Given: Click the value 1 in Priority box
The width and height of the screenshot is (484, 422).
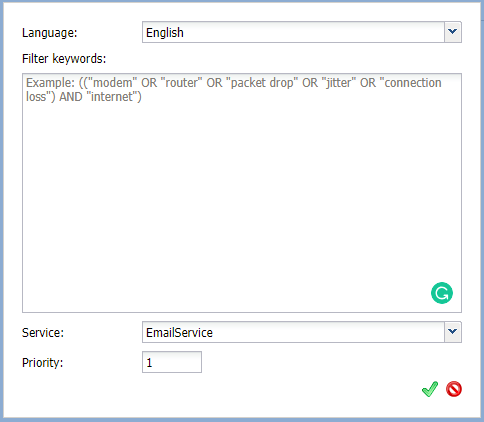Looking at the screenshot, I should coord(149,363).
